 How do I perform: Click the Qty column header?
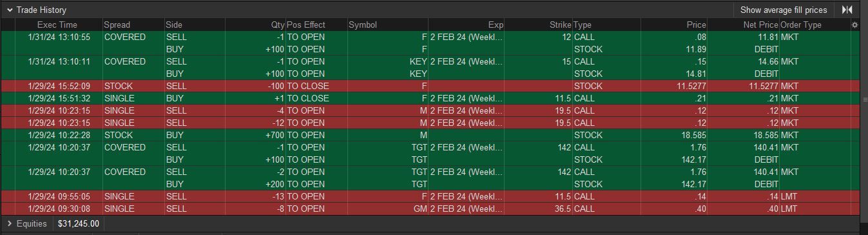[255, 25]
